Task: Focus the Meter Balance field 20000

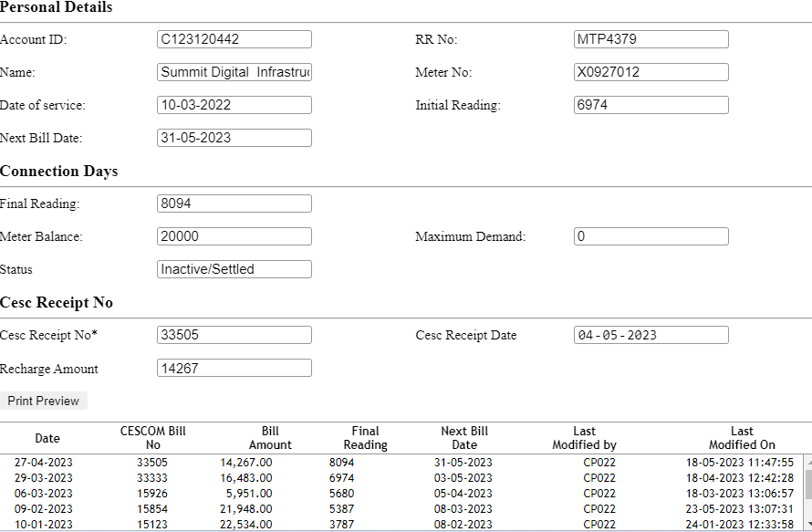Action: pos(234,236)
